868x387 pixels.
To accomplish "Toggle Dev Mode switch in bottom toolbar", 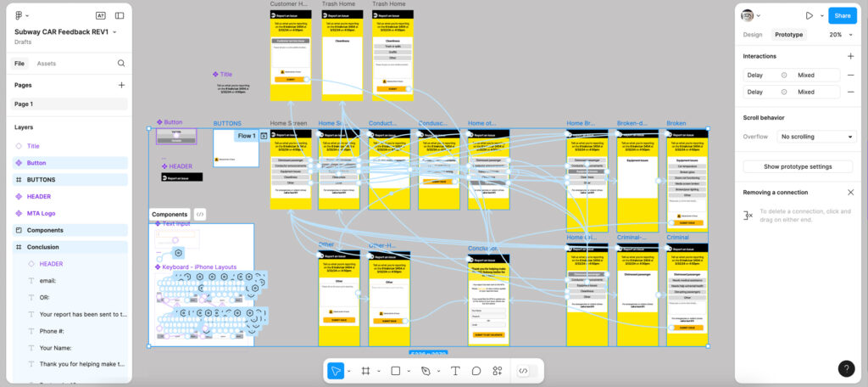I will (x=524, y=371).
